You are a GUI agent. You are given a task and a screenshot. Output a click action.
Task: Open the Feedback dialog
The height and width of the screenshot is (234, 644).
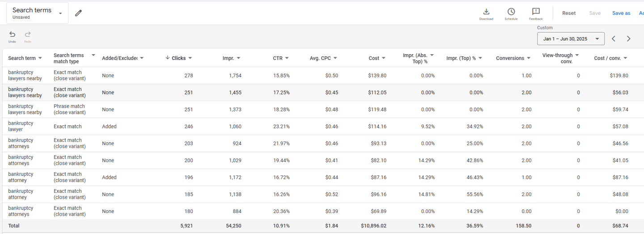tap(536, 13)
